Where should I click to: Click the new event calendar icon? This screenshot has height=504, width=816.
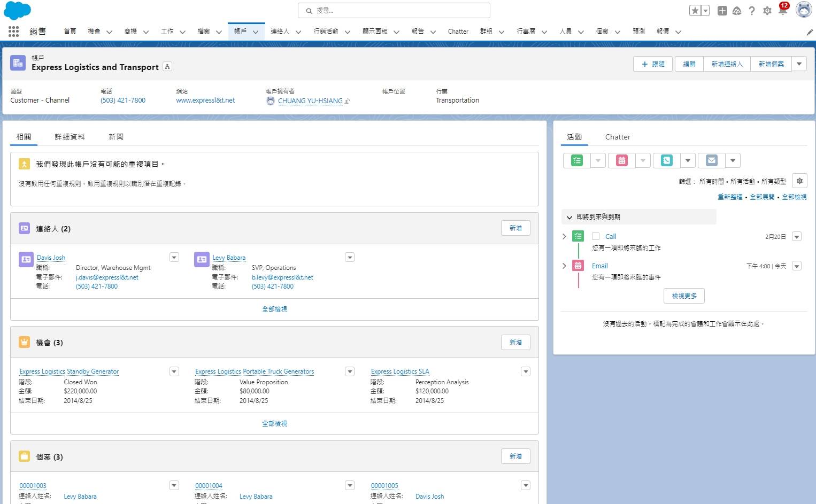point(622,160)
